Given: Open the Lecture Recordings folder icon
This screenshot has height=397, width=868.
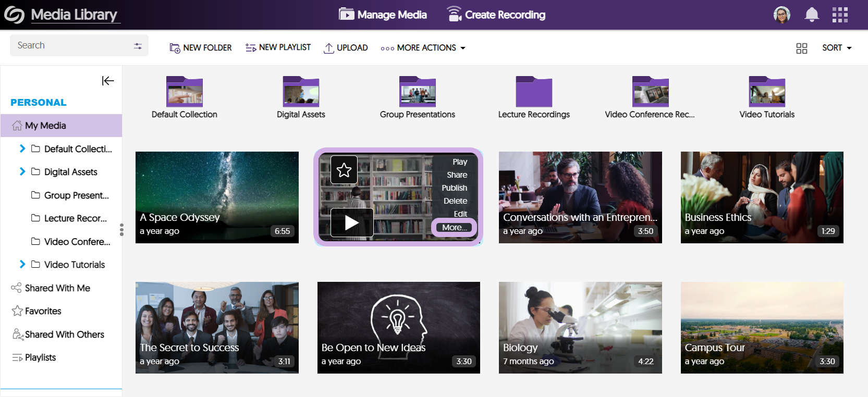Looking at the screenshot, I should point(533,92).
